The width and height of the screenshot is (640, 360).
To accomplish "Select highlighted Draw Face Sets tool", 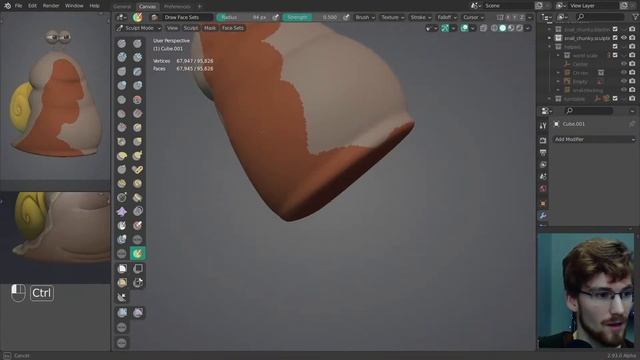I will [138, 253].
